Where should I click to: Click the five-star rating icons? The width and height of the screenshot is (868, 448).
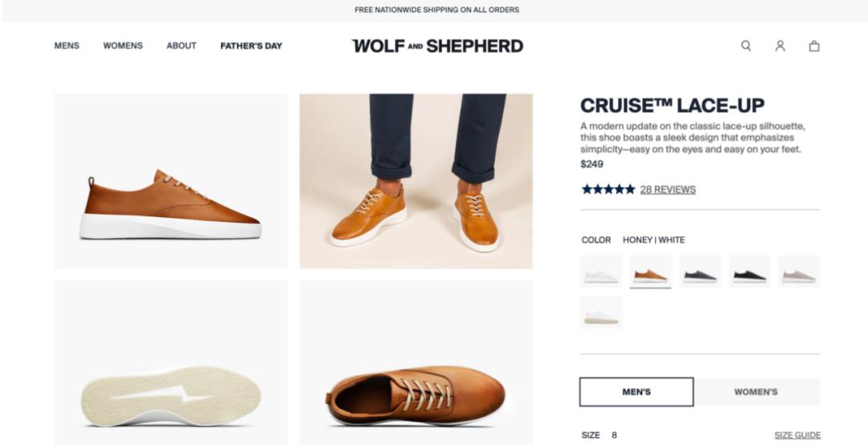[x=608, y=190]
